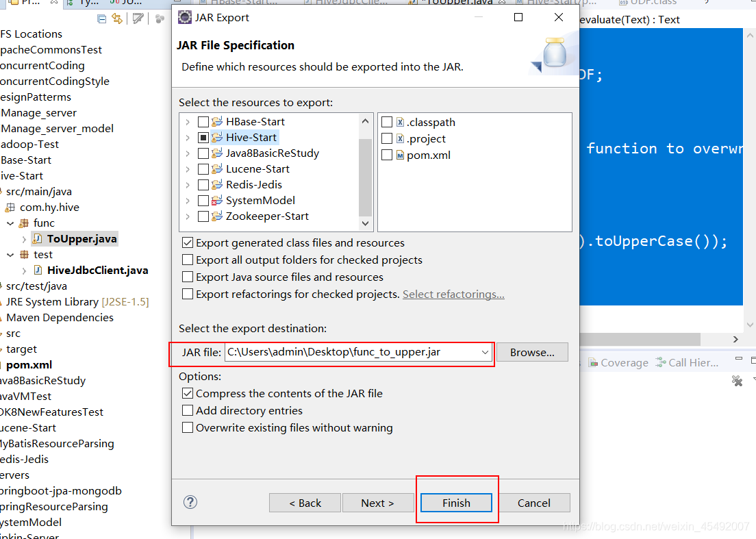Open the Select refactorings link
756x539 pixels.
coord(453,294)
